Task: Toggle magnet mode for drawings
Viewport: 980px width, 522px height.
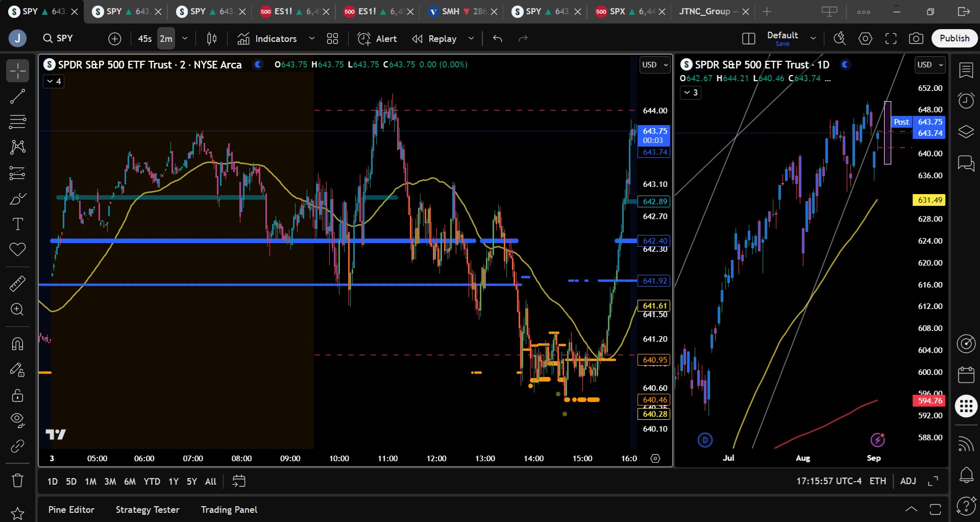Action: point(17,344)
